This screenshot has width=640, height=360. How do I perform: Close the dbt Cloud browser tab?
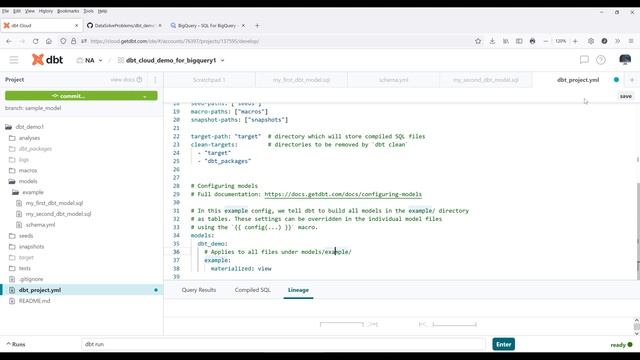coord(76,25)
